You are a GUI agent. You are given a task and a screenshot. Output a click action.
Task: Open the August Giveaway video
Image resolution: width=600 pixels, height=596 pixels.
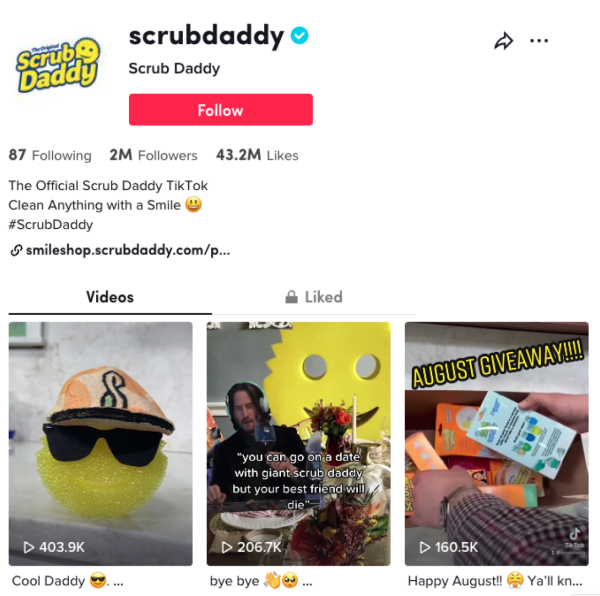coord(497,444)
